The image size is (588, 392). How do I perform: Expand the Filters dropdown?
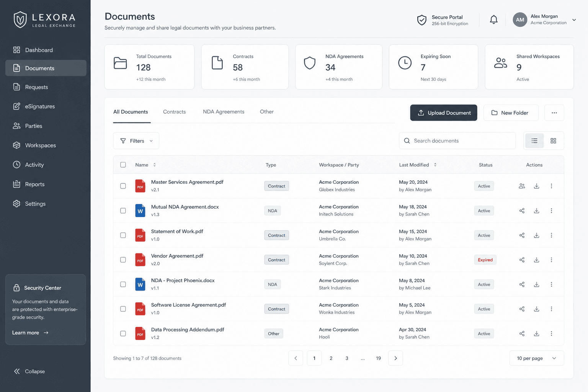tap(136, 141)
